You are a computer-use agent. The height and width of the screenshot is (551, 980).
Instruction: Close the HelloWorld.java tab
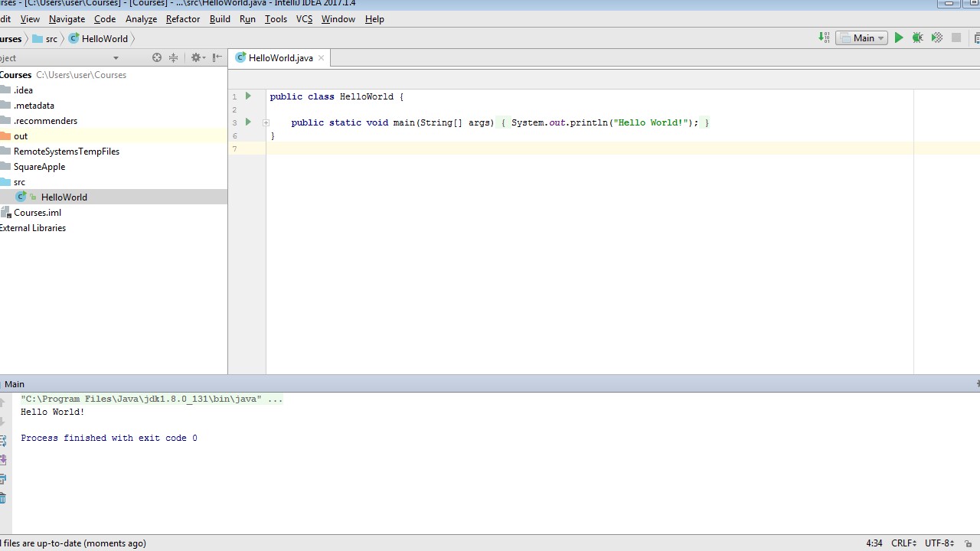click(x=322, y=58)
